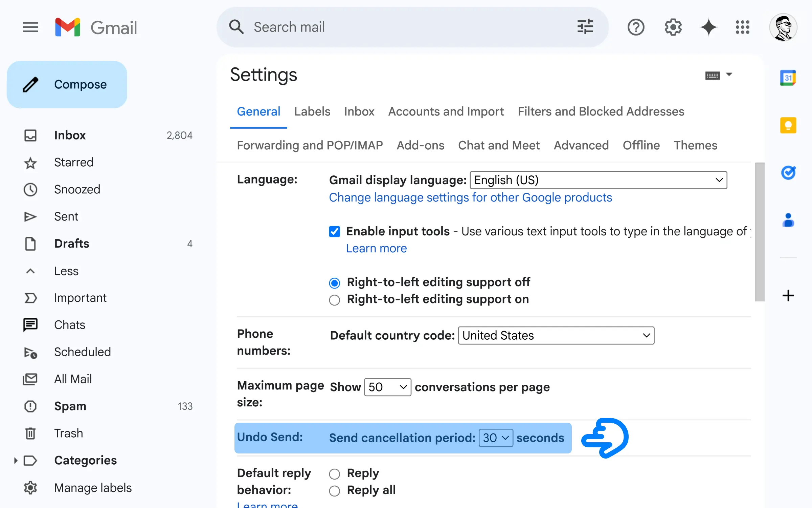Switch to the Forwarding and POP/IMAP tab
The height and width of the screenshot is (508, 812).
pos(310,145)
